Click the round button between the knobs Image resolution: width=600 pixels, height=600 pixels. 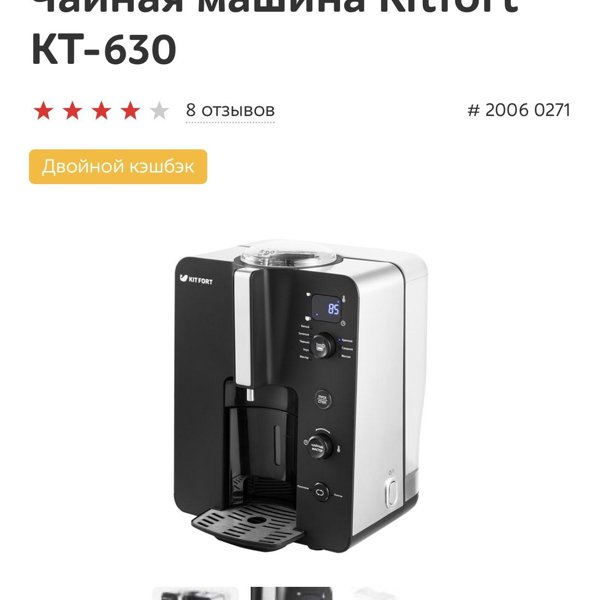coord(323,399)
